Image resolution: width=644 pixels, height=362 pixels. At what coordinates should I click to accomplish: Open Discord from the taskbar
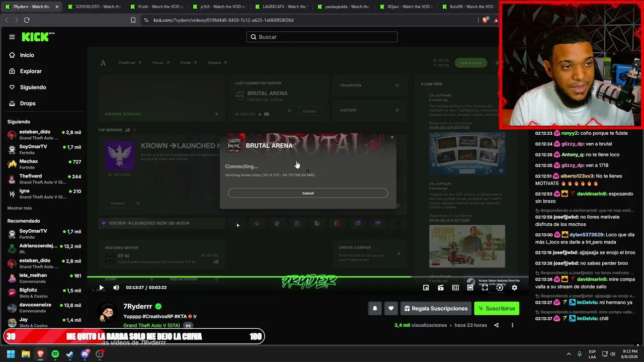pyautogui.click(x=85, y=354)
